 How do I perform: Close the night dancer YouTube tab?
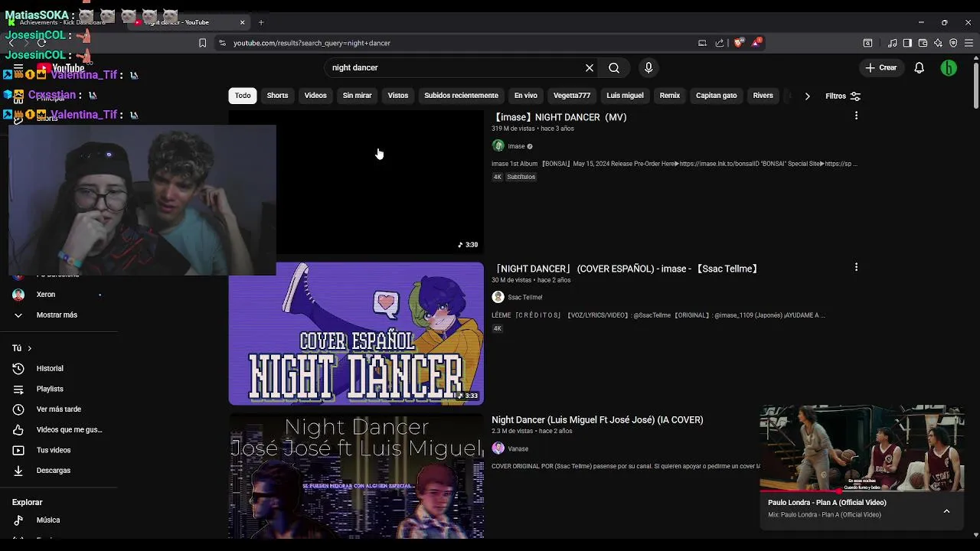coord(243,22)
